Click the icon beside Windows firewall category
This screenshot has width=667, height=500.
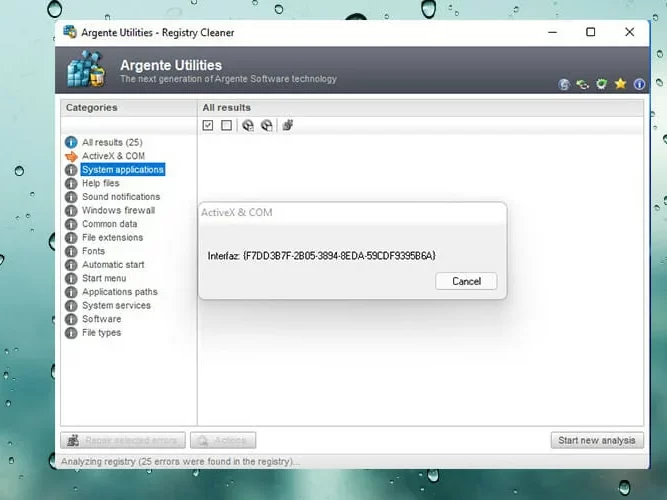point(71,210)
